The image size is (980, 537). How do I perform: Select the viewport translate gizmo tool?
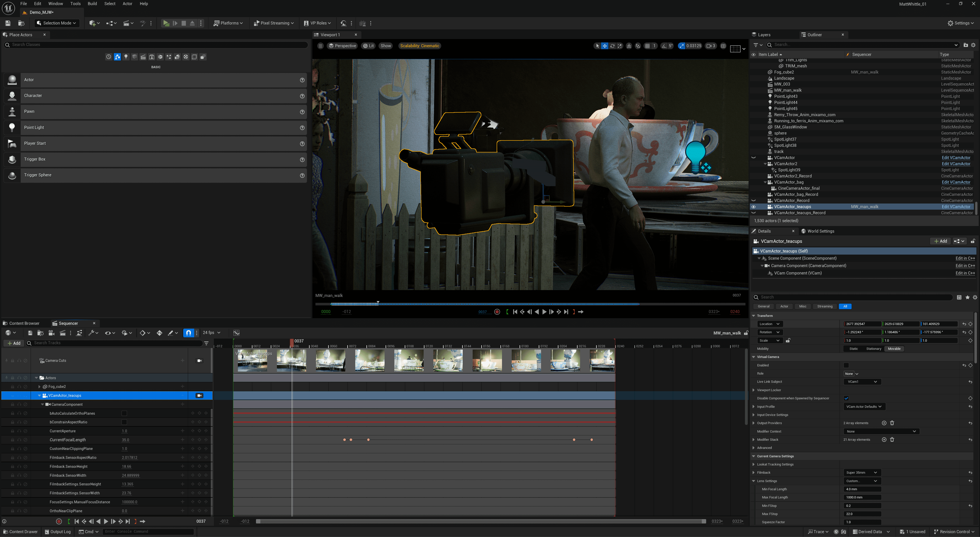click(x=605, y=46)
